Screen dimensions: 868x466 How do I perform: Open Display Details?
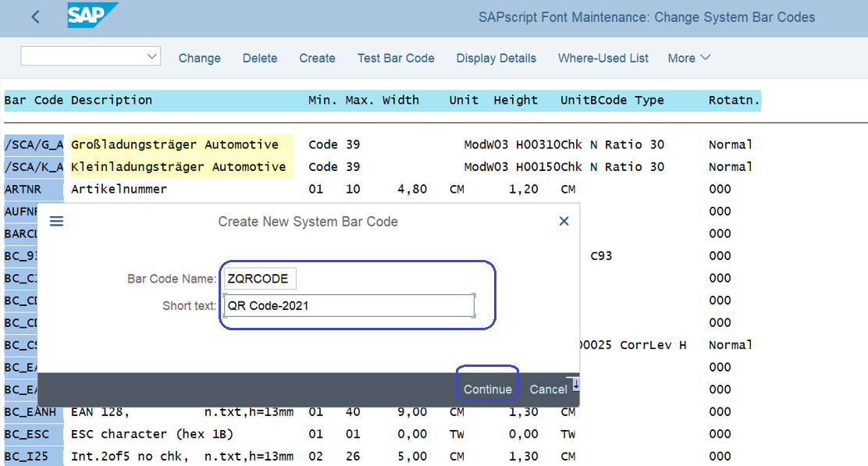coord(496,57)
